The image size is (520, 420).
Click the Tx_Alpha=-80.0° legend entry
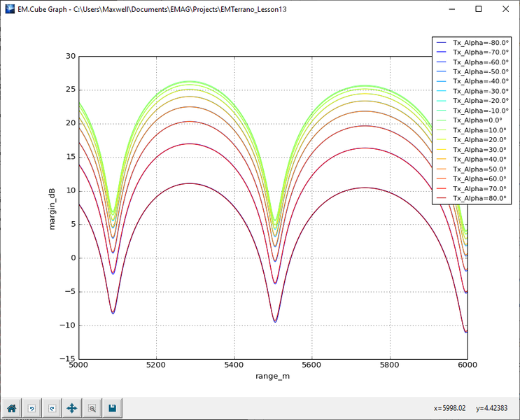click(477, 42)
